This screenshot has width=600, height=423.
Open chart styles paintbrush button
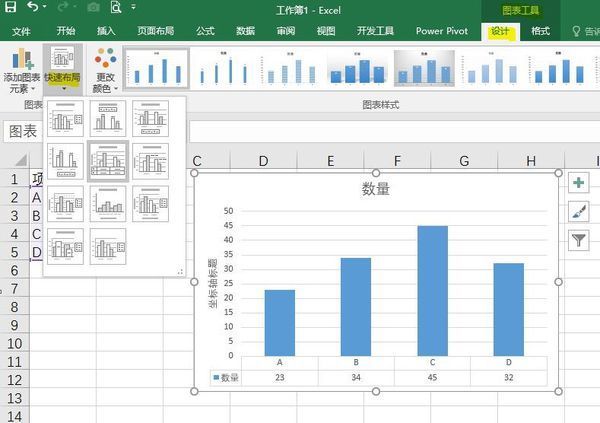578,212
